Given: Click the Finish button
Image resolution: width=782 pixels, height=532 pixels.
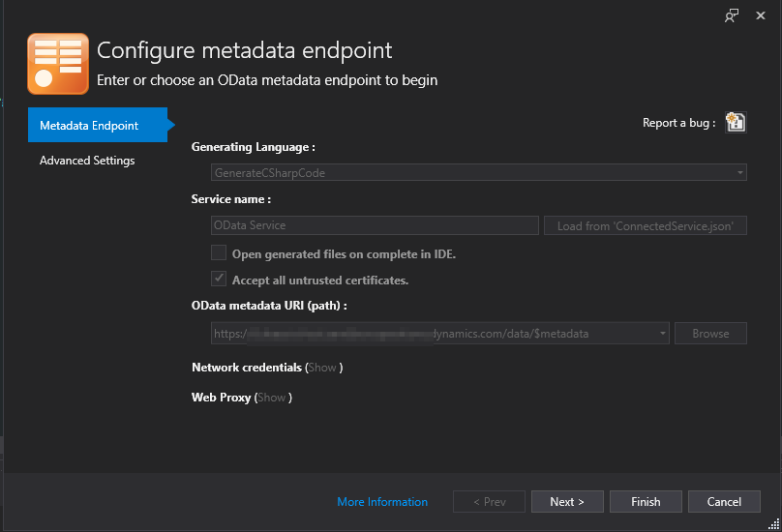Looking at the screenshot, I should click(x=646, y=502).
